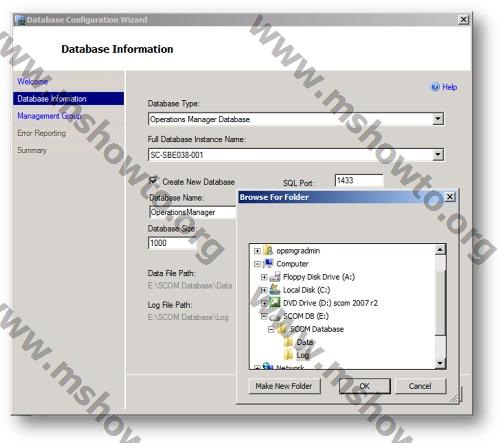Click Cancel in Browse For Folder dialog
This screenshot has width=500, height=443.
coord(420,386)
